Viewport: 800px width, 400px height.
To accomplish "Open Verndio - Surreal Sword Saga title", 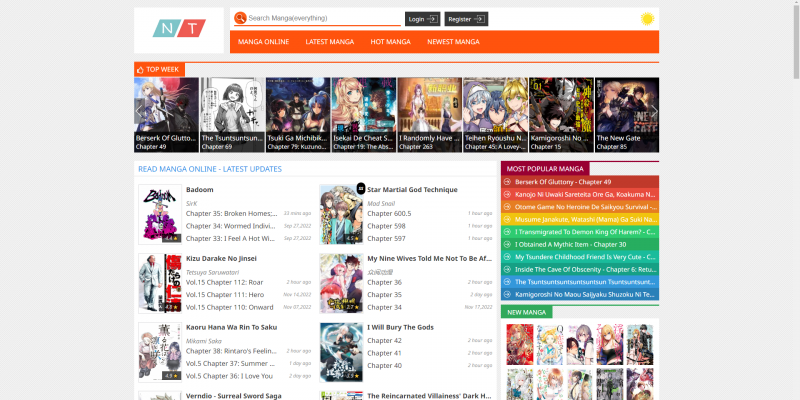I will tap(234, 396).
